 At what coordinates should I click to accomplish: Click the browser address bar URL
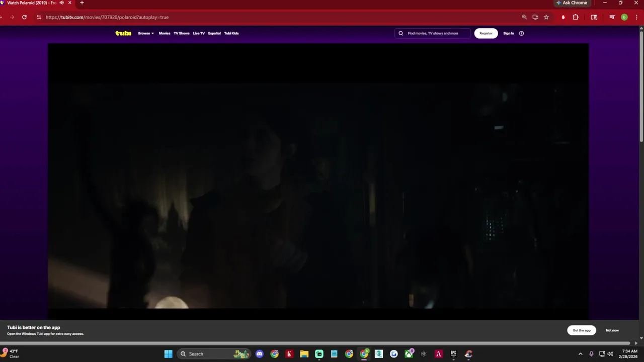(x=107, y=17)
